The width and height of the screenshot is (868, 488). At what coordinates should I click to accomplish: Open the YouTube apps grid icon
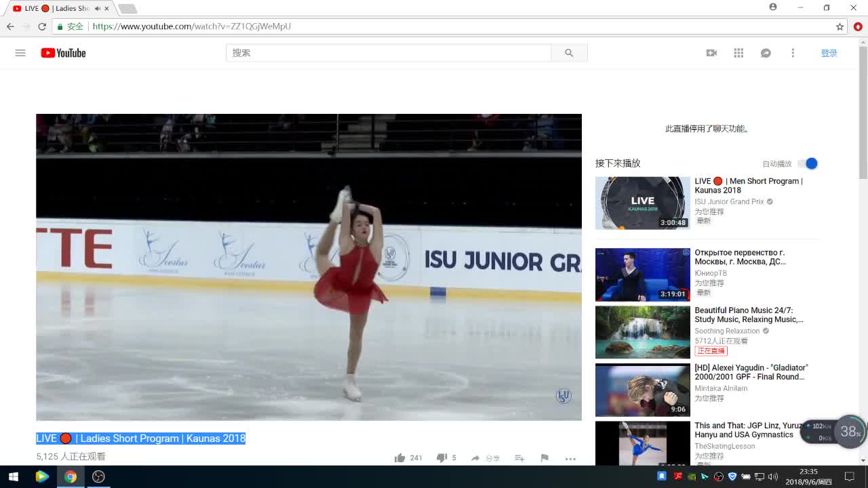point(738,53)
